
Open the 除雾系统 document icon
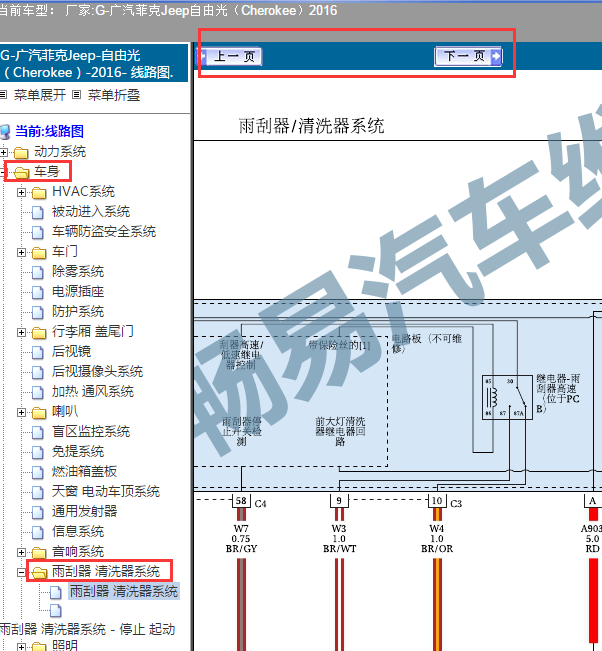point(38,272)
